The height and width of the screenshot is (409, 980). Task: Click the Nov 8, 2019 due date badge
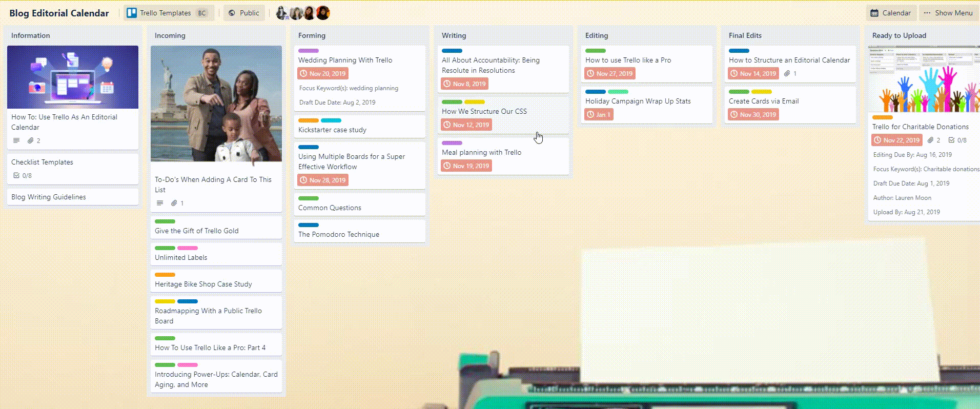point(465,84)
